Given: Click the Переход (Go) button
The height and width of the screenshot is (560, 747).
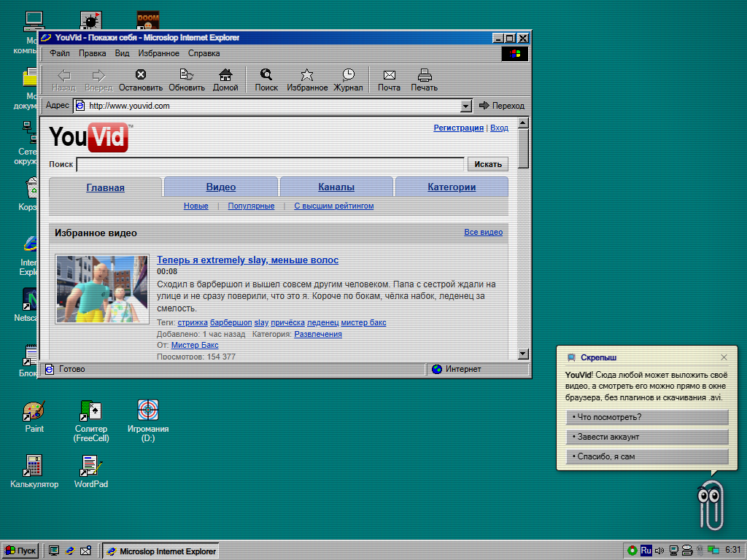Looking at the screenshot, I should [x=502, y=106].
